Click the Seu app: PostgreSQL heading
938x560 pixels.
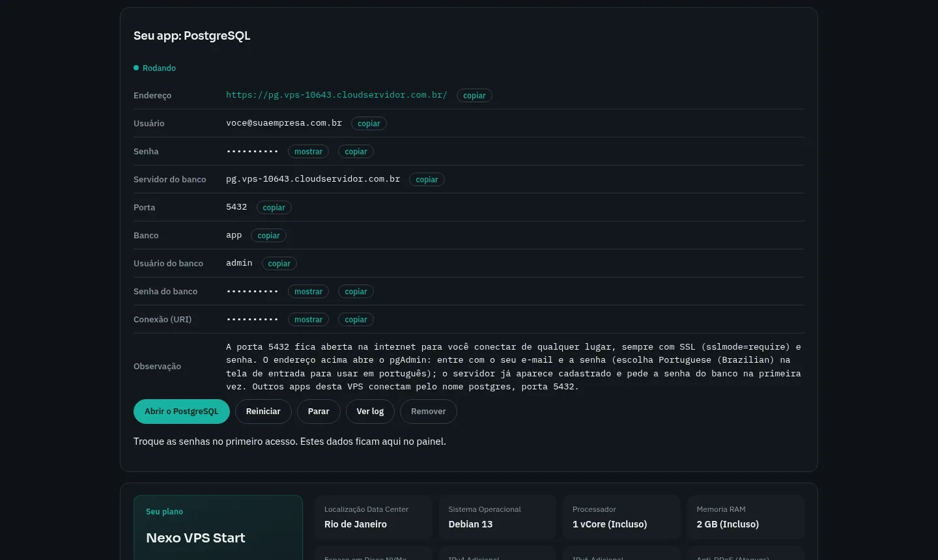pos(192,36)
